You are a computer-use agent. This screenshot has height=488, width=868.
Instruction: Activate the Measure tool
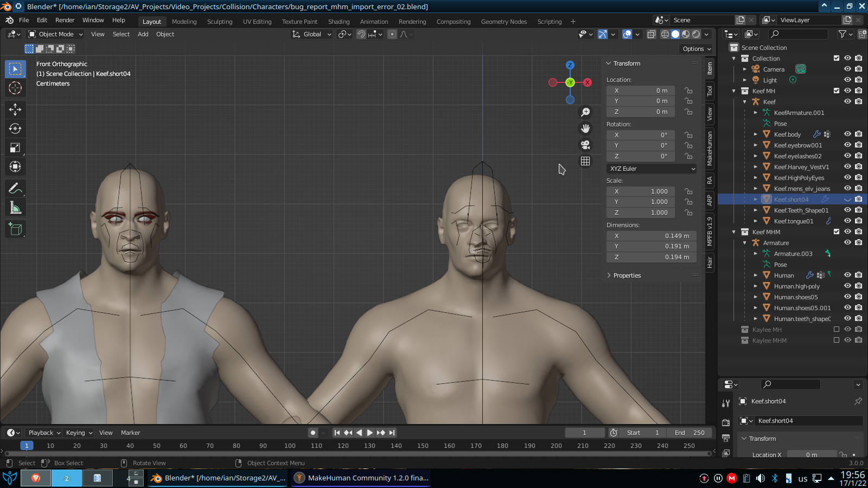click(x=15, y=207)
